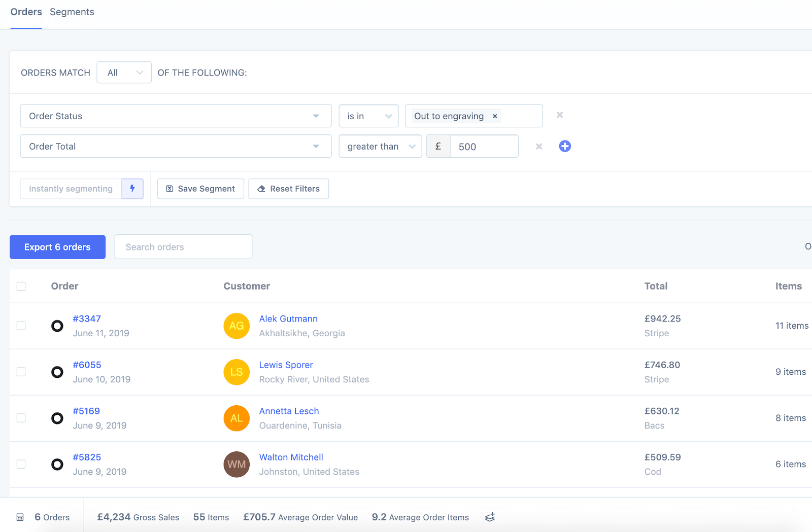Click status circle icon for order #3347
Viewport: 812px width, 532px height.
coord(57,326)
